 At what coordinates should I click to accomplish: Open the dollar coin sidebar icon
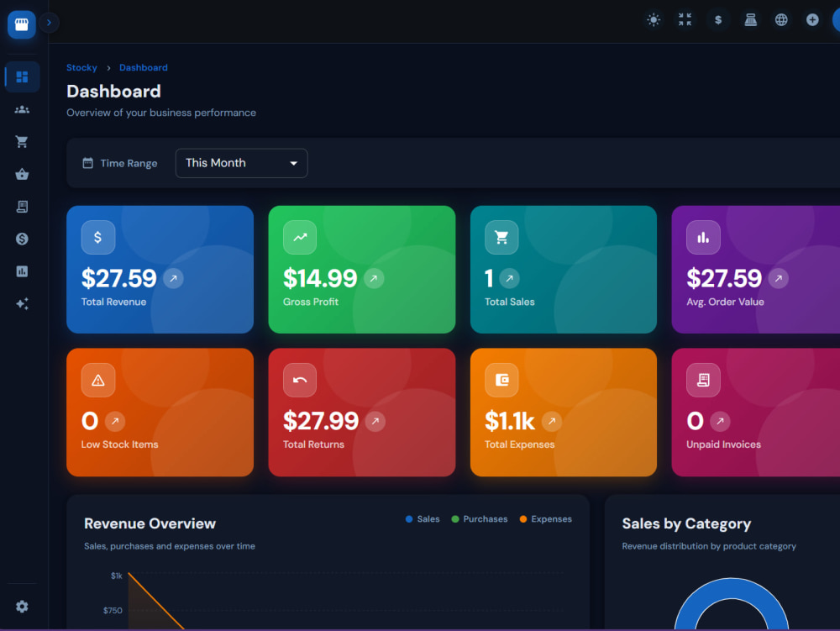(x=22, y=239)
